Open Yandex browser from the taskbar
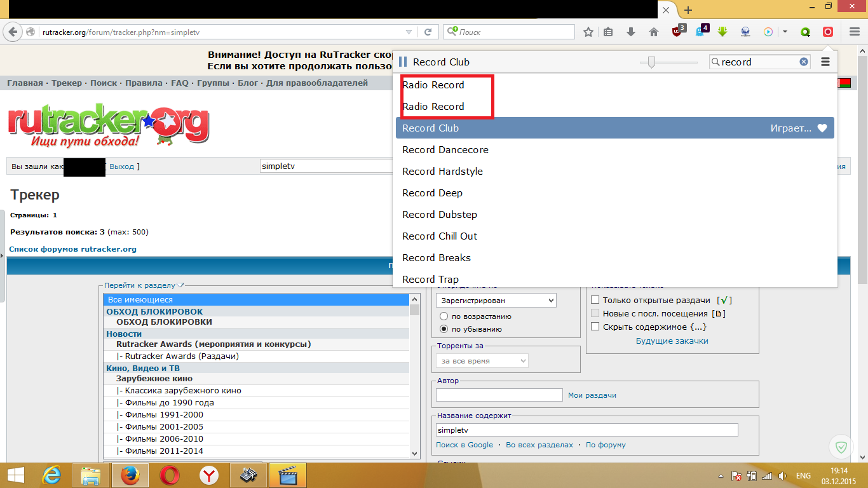868x488 pixels. [208, 475]
